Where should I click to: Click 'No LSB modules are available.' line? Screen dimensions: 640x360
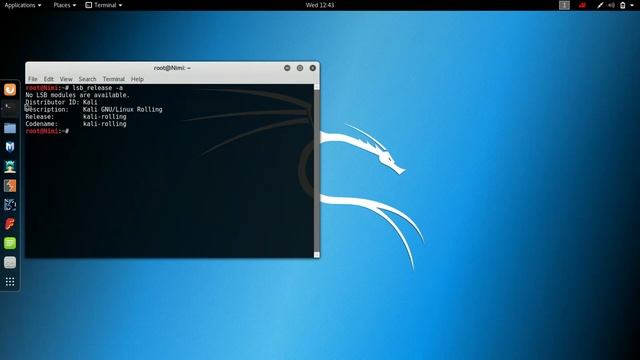pos(78,95)
